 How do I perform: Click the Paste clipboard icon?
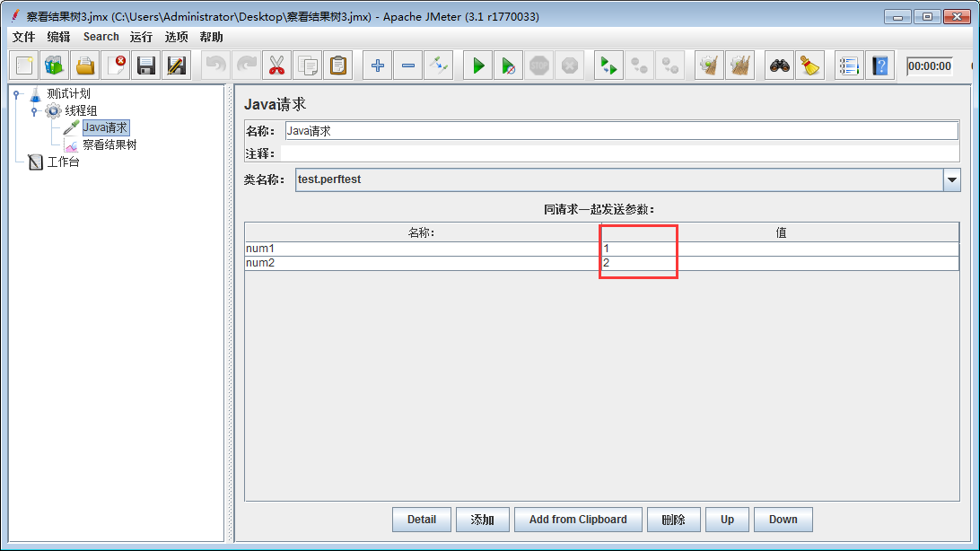[x=338, y=66]
